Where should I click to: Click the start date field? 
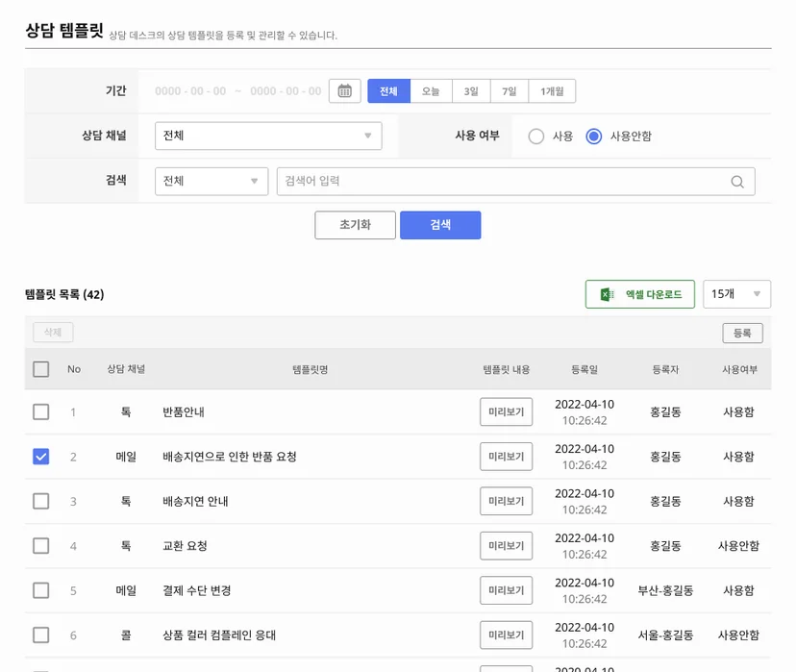tap(190, 91)
